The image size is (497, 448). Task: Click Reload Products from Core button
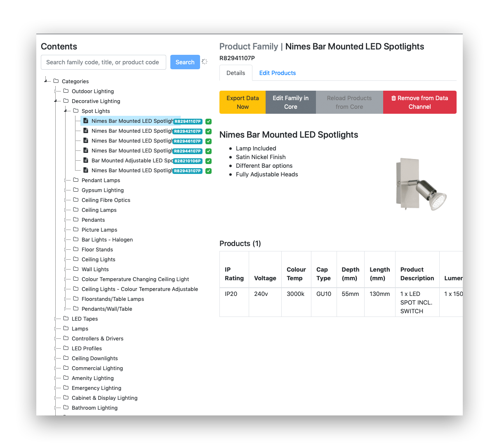click(x=349, y=102)
